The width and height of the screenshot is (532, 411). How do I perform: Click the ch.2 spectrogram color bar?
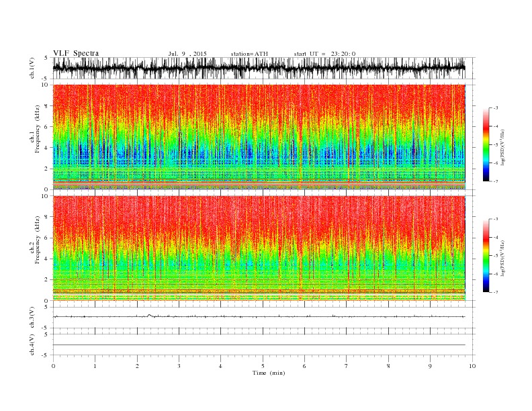coord(486,256)
